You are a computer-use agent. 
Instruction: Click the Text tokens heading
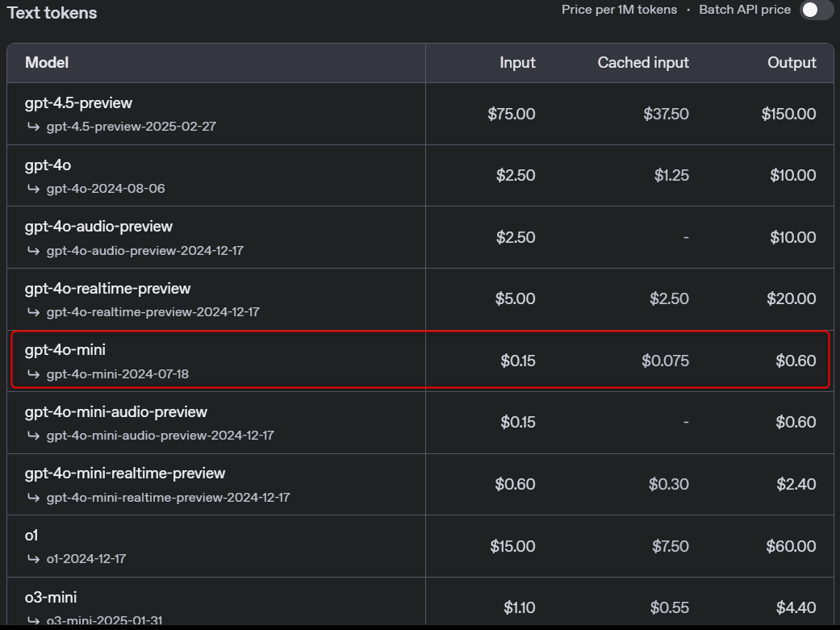tap(52, 13)
